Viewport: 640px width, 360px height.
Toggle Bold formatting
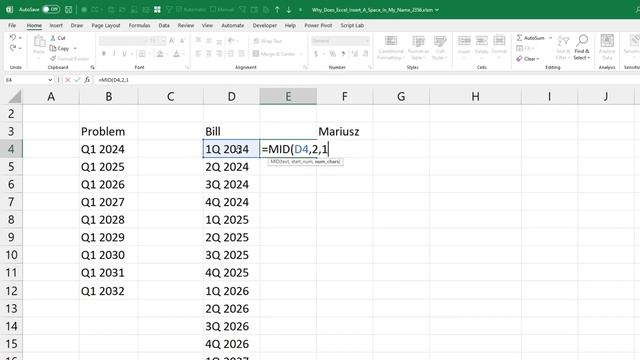point(104,54)
